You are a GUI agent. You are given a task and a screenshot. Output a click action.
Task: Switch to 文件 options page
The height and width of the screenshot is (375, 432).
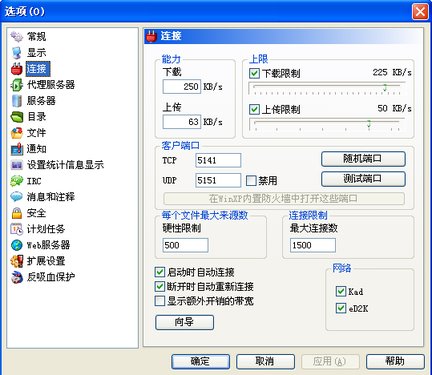(36, 133)
